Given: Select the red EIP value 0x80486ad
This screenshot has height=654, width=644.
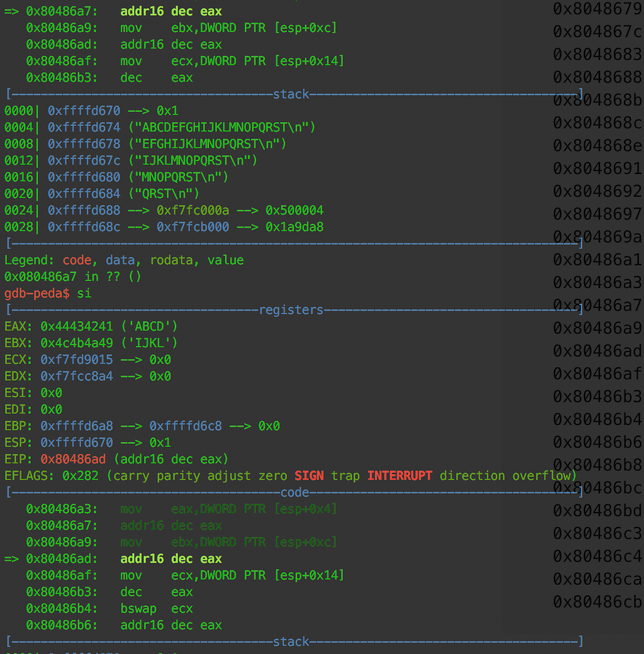Looking at the screenshot, I should [x=73, y=459].
